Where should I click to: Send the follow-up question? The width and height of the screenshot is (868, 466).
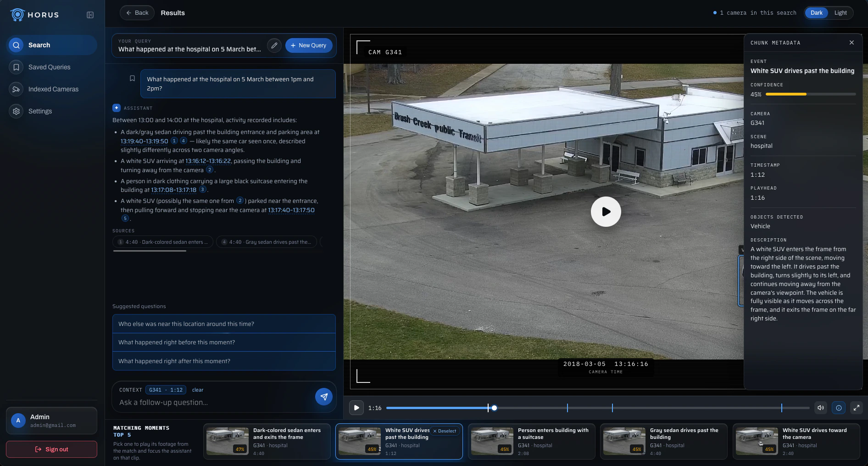coord(324,397)
